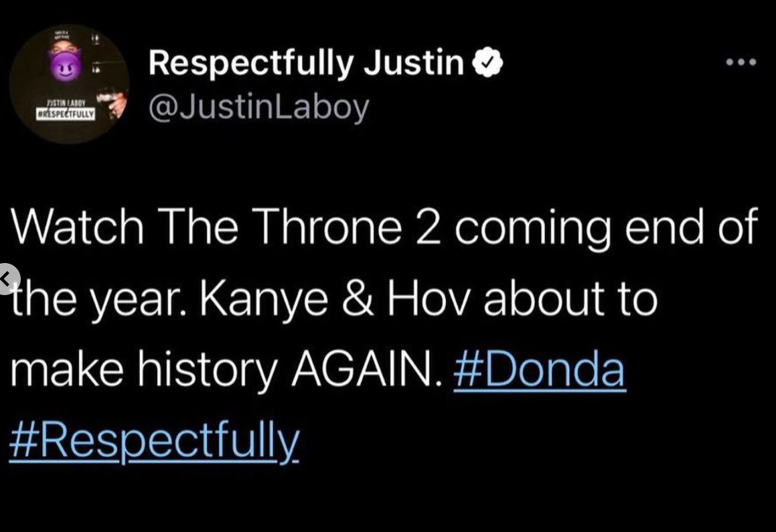
Task: Follow the #Respectfully hashtag link
Action: 155,439
